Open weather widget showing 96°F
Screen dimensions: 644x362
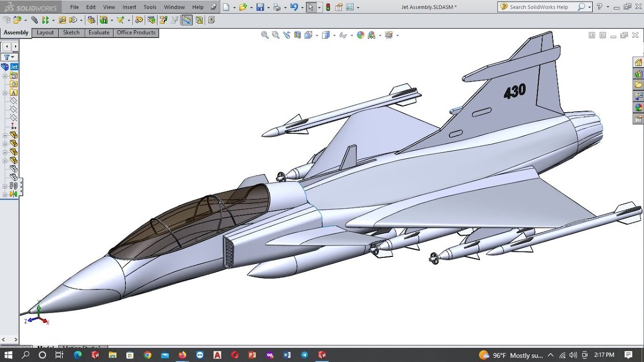(x=511, y=355)
